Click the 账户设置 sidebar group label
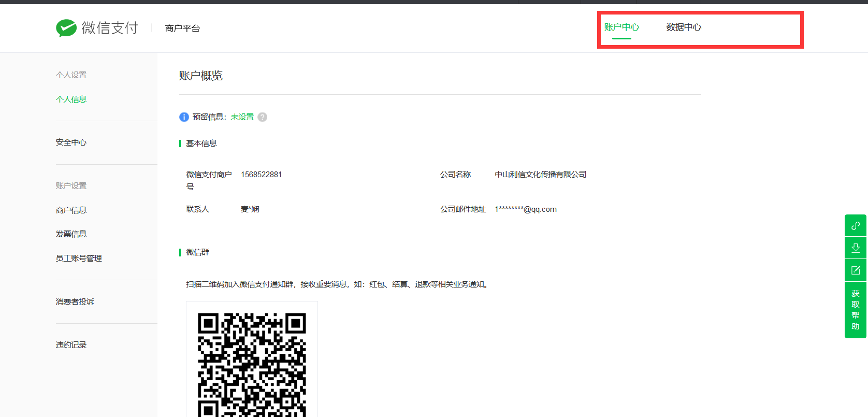Screen dimensions: 868x417 pos(71,185)
